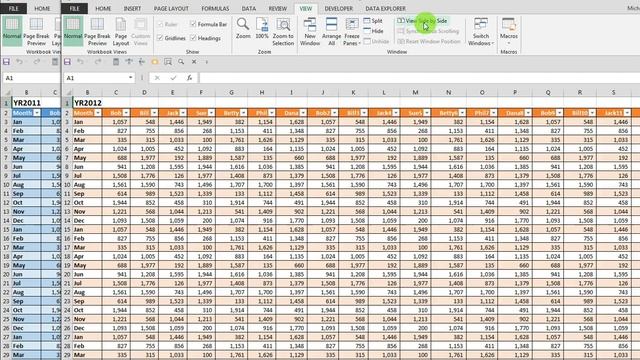Switch to PAGE LAYOUT ribbon tab

pos(171,8)
